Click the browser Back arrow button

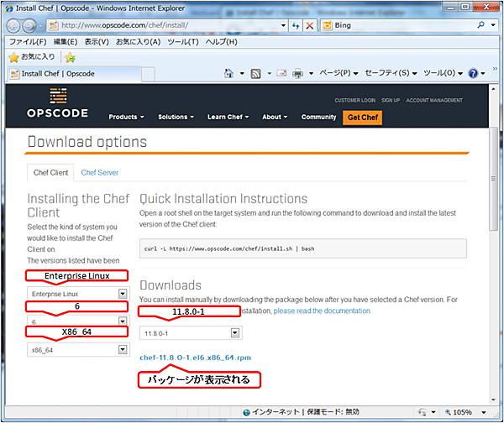13,26
